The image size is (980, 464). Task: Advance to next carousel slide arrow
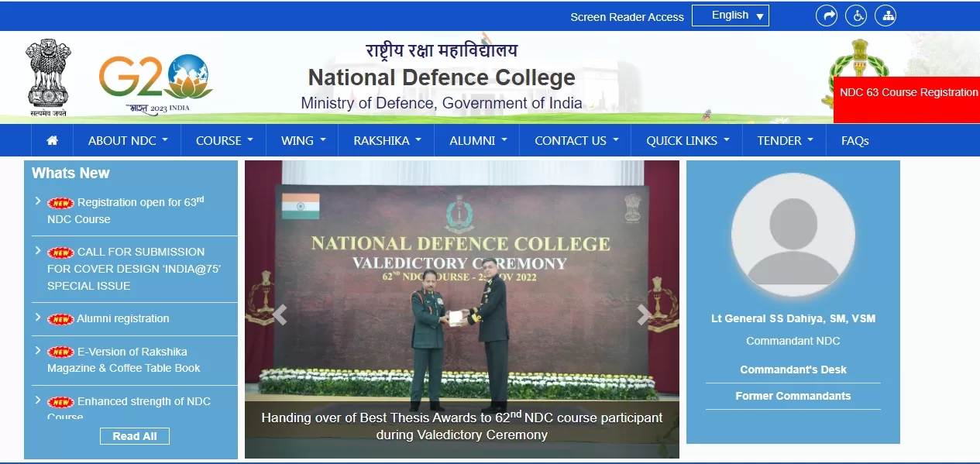[644, 314]
